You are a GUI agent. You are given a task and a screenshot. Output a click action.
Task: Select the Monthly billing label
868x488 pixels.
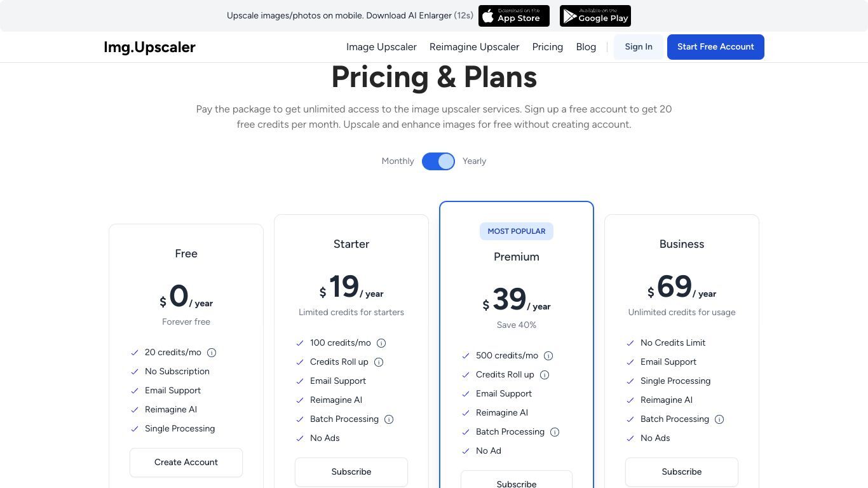click(398, 161)
